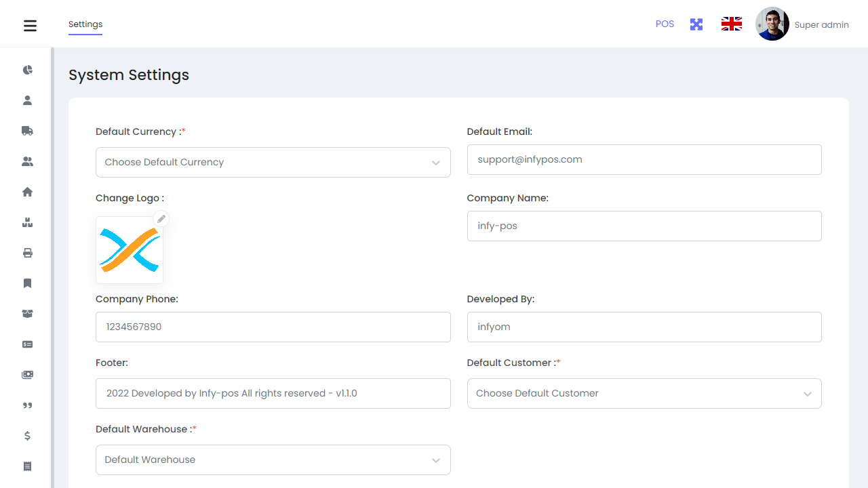Open the hamburger menu
This screenshot has width=868, height=488.
pos(30,26)
